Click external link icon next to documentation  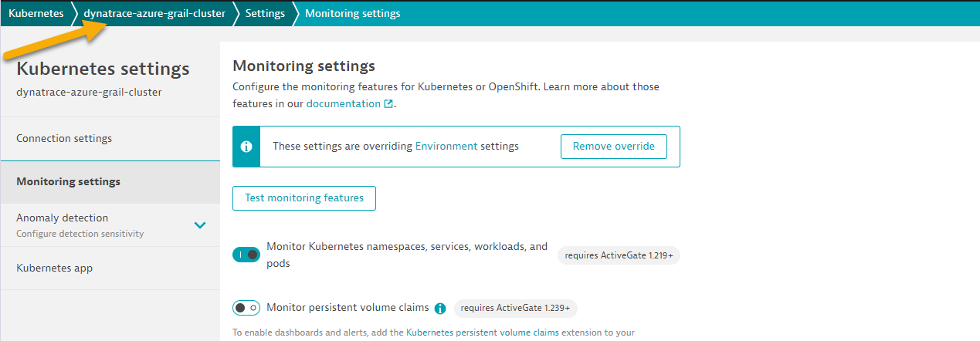388,103
